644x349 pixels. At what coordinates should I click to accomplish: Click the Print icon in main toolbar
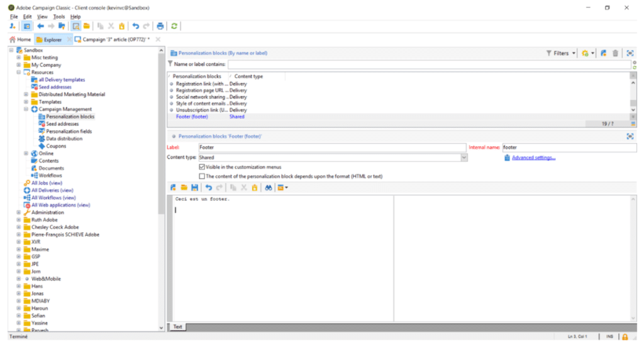160,26
